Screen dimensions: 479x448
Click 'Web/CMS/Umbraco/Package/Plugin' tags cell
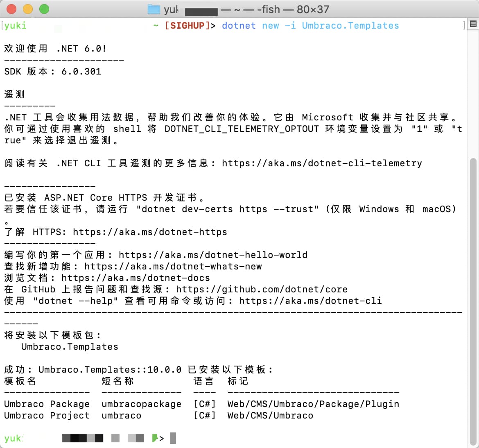pos(314,404)
